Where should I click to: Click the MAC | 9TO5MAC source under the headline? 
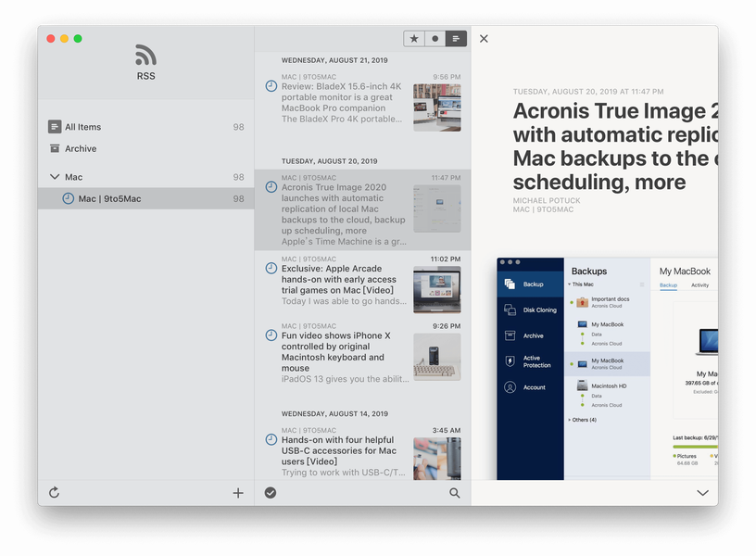[543, 209]
